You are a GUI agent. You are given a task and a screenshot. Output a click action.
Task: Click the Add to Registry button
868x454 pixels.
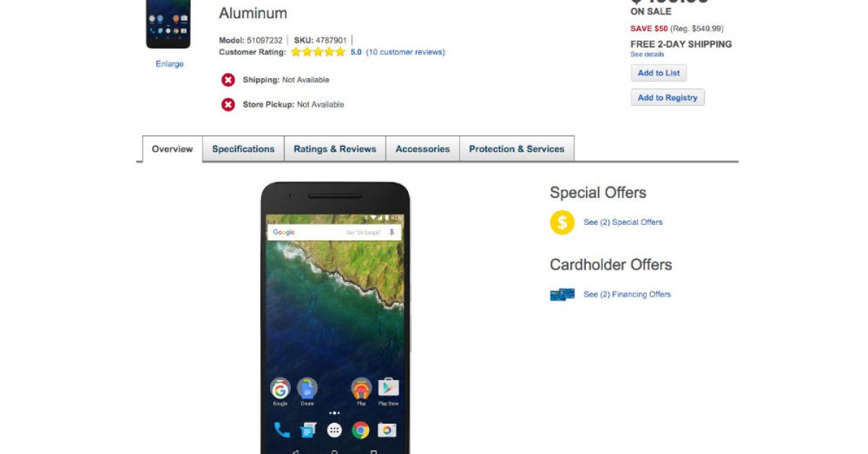click(668, 98)
